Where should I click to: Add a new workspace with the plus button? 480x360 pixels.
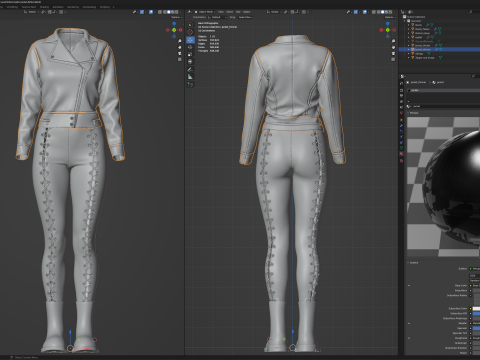(114, 7)
